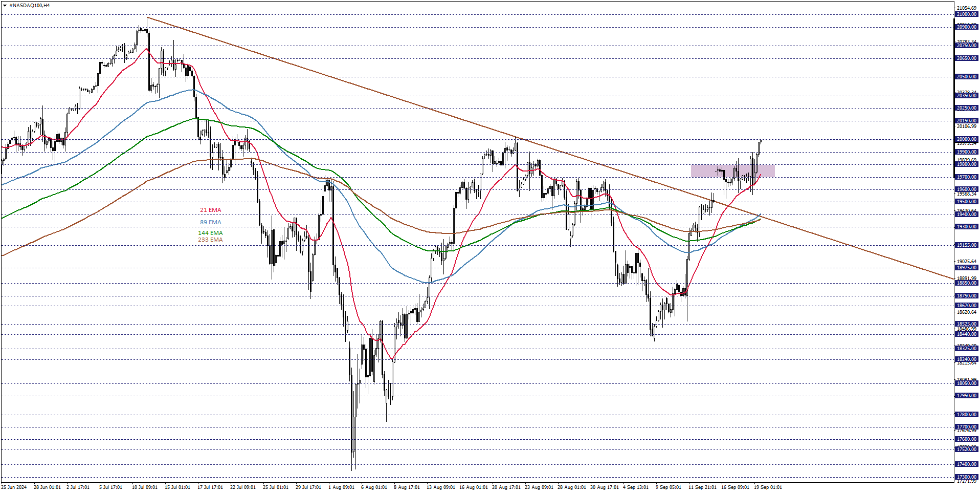
Task: Click the 18325.00 price level label
Action: (967, 349)
